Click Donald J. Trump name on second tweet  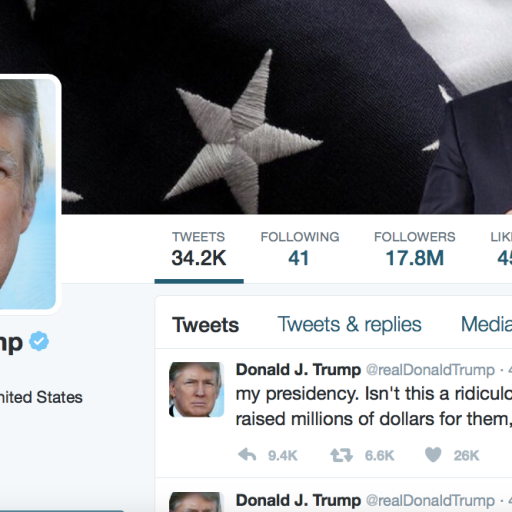coord(298,500)
